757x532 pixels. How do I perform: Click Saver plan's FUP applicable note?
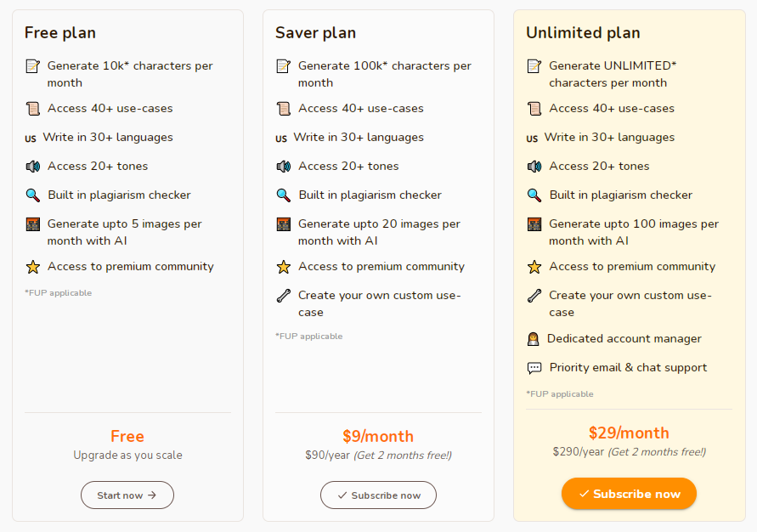click(x=309, y=337)
